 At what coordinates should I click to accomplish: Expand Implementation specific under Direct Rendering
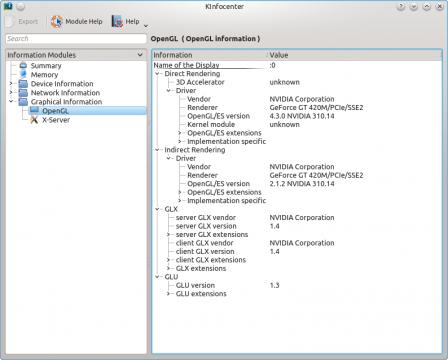pyautogui.click(x=180, y=141)
